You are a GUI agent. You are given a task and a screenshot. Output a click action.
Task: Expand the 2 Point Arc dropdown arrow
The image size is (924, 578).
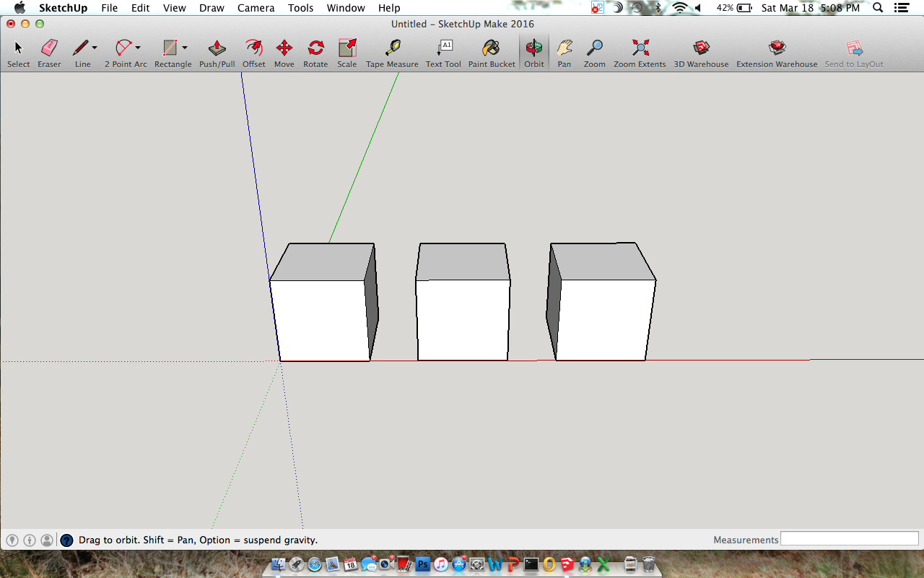[138, 48]
